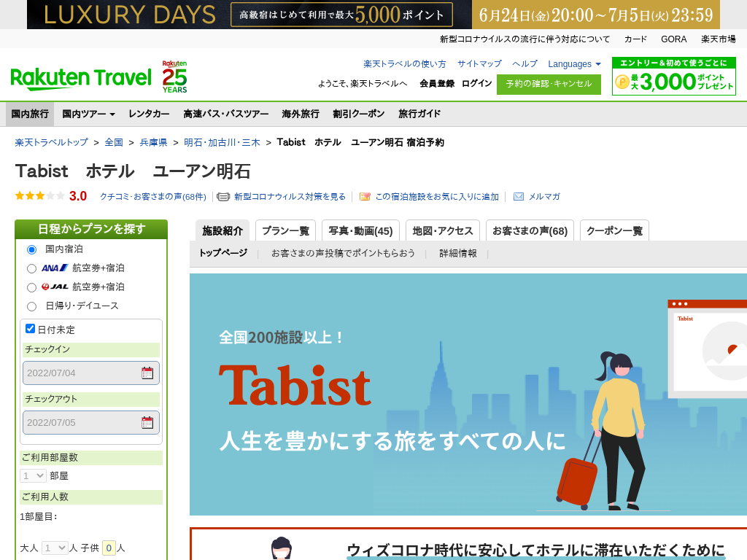Viewport: 747px width, 560px height.
Task: Open the 写真・動画(45) tab
Action: (360, 231)
